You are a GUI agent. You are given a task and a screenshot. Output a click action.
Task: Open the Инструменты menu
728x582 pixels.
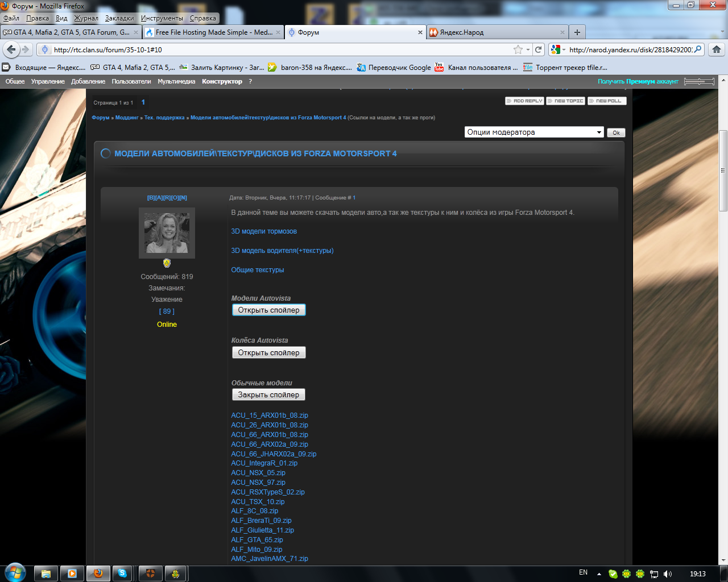coord(162,18)
